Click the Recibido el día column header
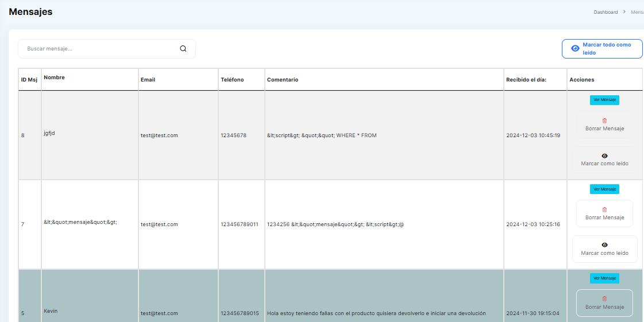The height and width of the screenshot is (322, 644). (x=526, y=80)
